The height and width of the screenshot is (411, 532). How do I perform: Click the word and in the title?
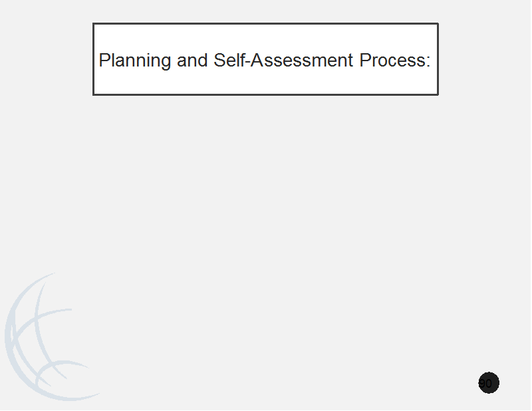[192, 60]
